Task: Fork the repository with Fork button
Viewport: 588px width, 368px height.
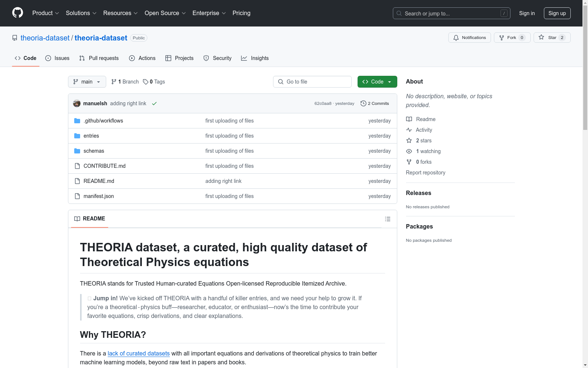Action: (512, 38)
